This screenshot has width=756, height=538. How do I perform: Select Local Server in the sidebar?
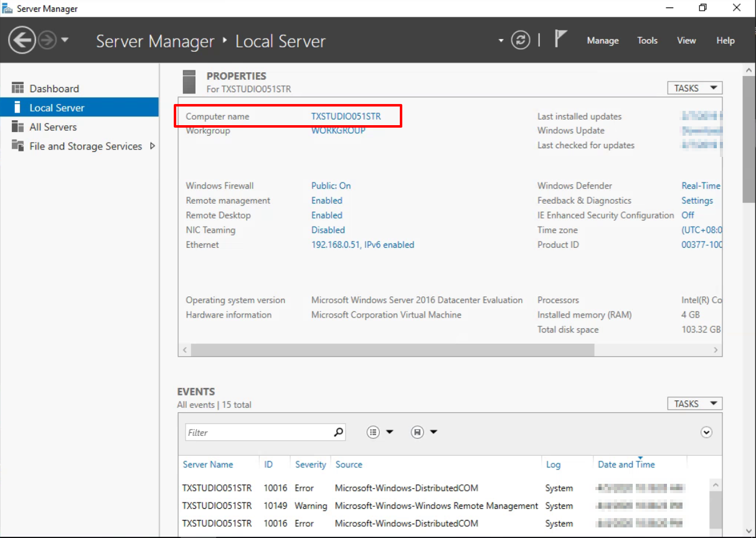(x=80, y=108)
